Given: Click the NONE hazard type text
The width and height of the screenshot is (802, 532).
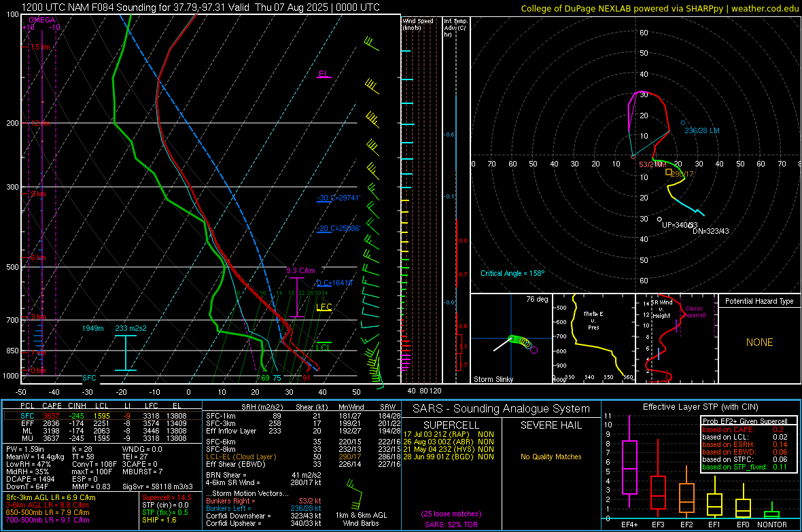Looking at the screenshot, I should pos(760,342).
